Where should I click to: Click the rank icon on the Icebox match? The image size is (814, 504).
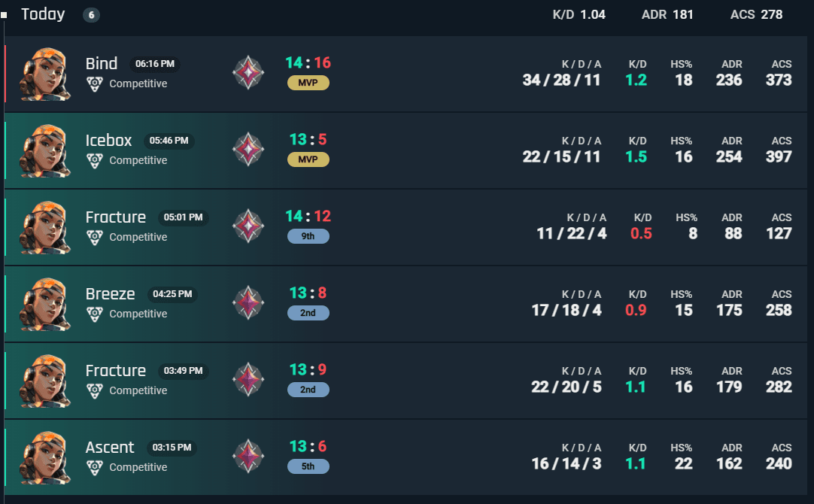[248, 149]
